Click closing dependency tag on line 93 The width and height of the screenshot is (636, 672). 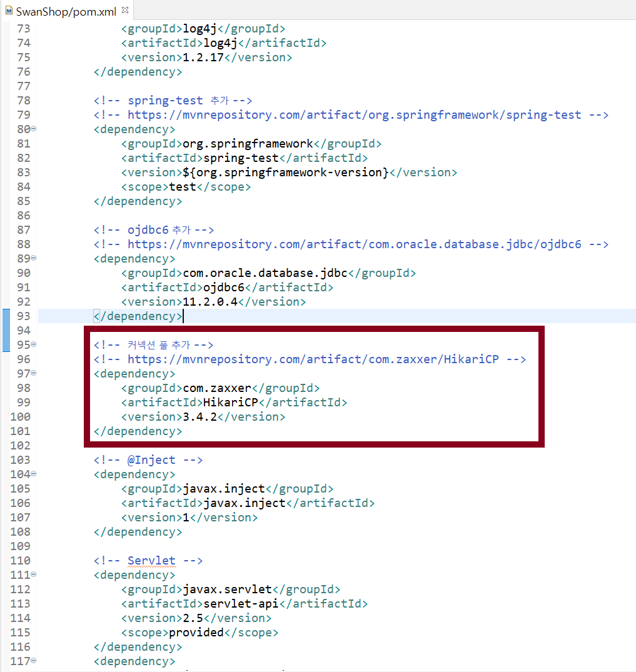click(138, 316)
